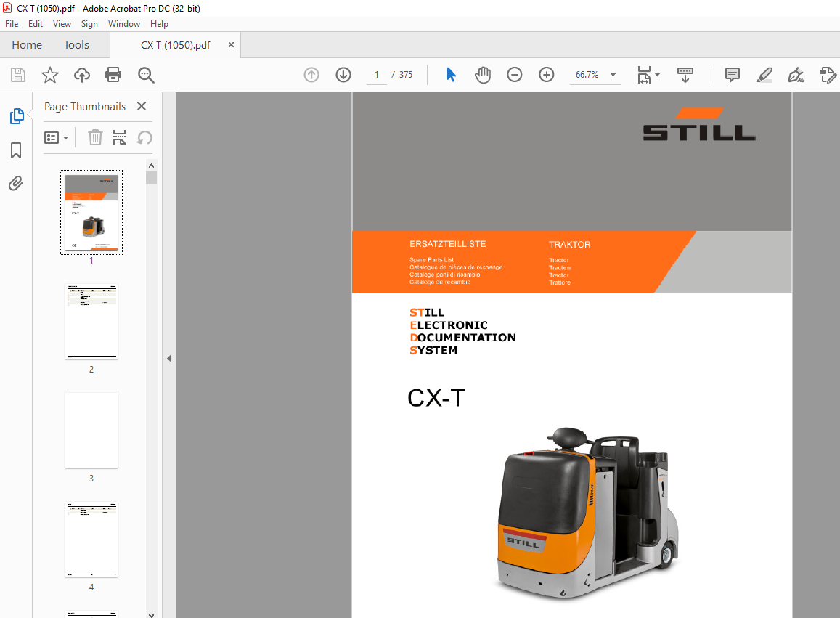Click the print pages thumbnail icon
Viewport: 840px width, 618px height.
(x=120, y=138)
